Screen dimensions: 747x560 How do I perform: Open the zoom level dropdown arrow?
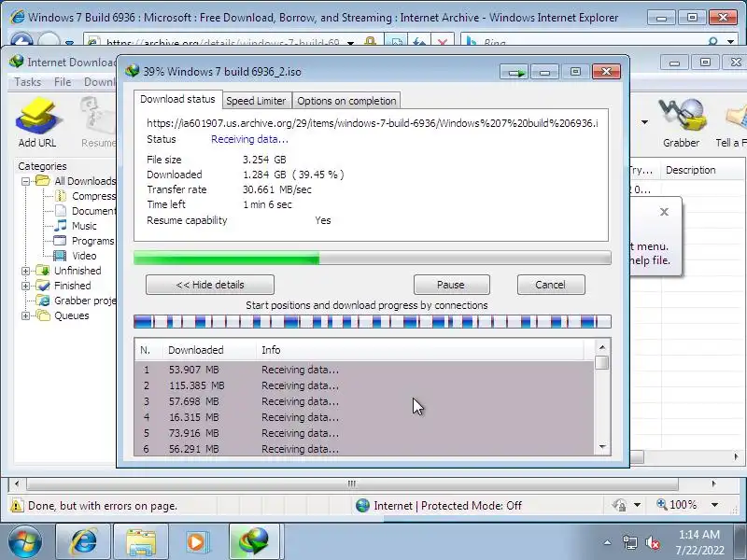pyautogui.click(x=714, y=505)
